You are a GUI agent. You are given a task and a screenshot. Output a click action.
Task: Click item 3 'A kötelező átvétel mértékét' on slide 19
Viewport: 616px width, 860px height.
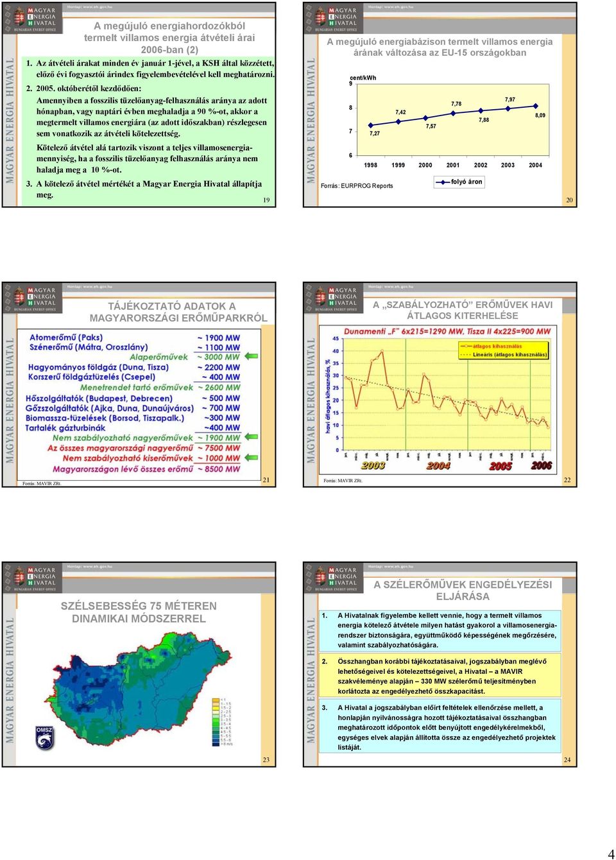point(144,189)
